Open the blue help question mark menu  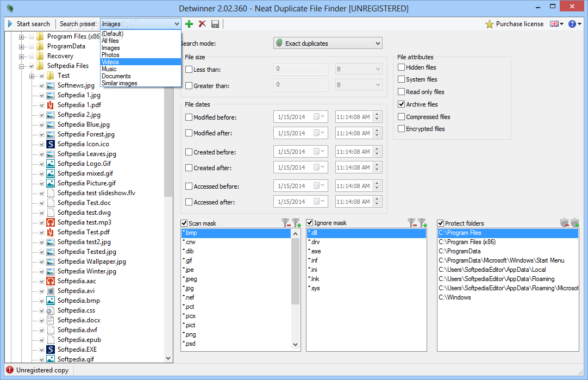[574, 24]
